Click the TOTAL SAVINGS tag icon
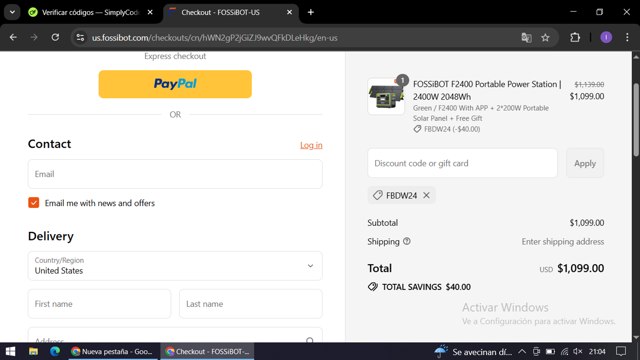The height and width of the screenshot is (360, 640). coord(373,287)
